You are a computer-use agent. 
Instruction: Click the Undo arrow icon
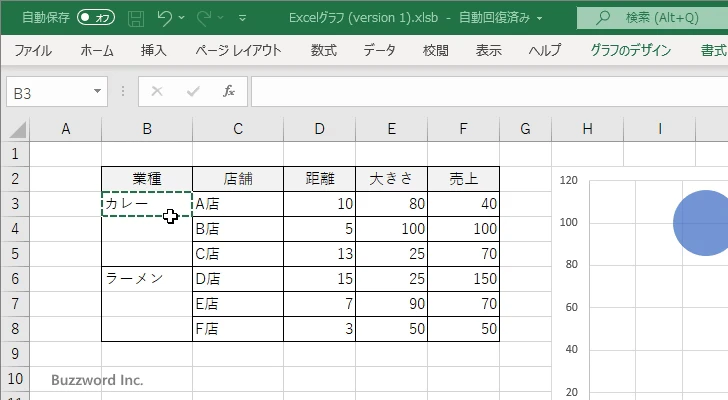point(166,17)
